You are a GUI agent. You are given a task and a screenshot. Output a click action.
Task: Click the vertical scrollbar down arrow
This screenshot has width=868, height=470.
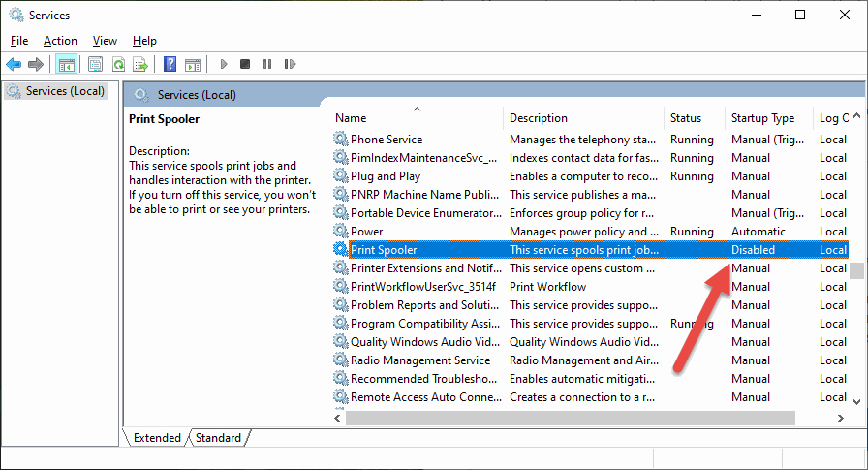point(857,402)
